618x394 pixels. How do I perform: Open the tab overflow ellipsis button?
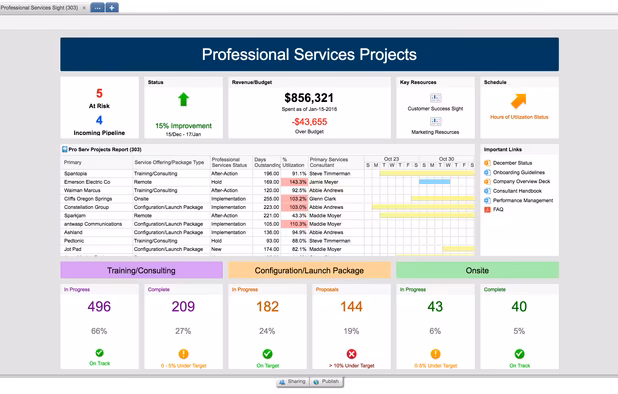tap(97, 7)
